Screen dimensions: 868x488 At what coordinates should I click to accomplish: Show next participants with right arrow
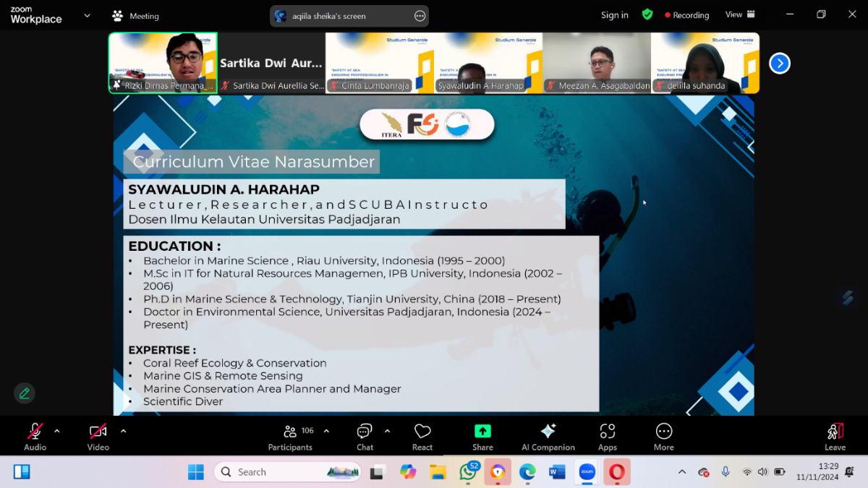pyautogui.click(x=779, y=64)
